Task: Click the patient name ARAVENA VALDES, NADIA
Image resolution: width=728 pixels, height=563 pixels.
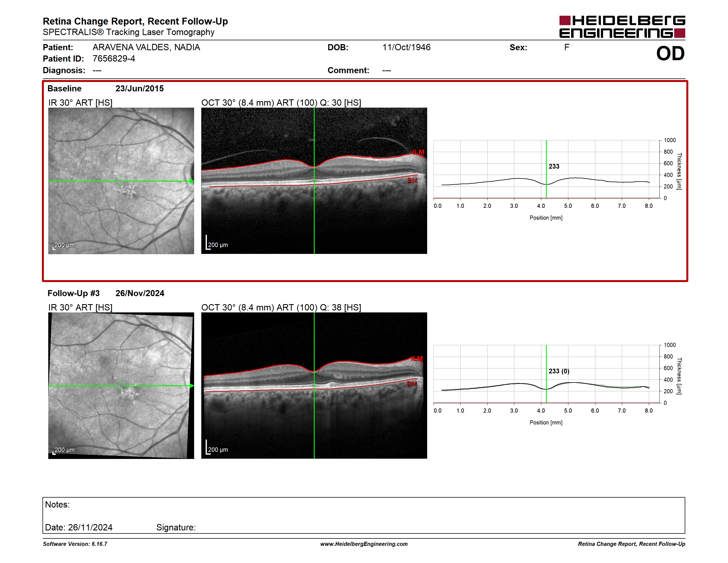Action: click(146, 47)
